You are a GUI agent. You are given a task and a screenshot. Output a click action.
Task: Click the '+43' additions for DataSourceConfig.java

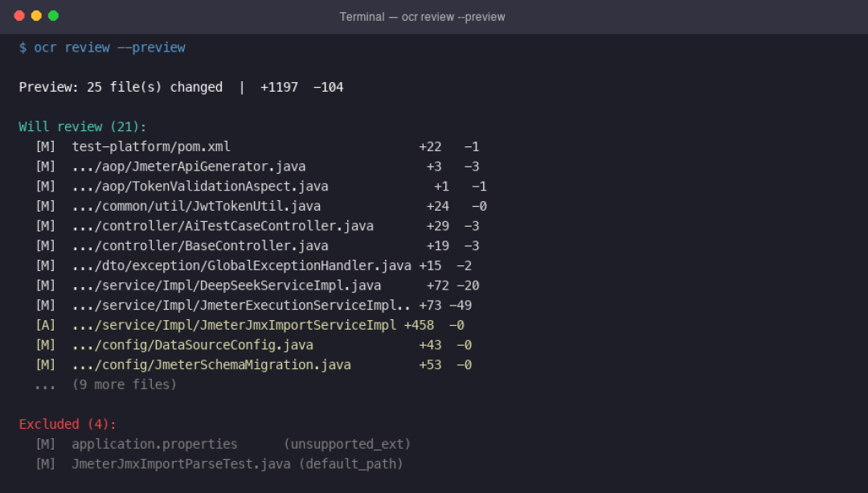430,345
